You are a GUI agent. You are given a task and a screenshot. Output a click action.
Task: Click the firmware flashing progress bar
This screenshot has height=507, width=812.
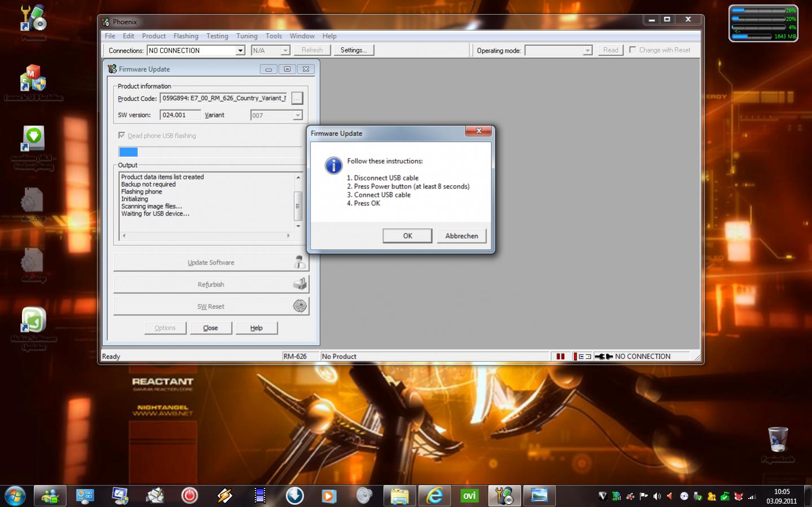click(x=210, y=152)
